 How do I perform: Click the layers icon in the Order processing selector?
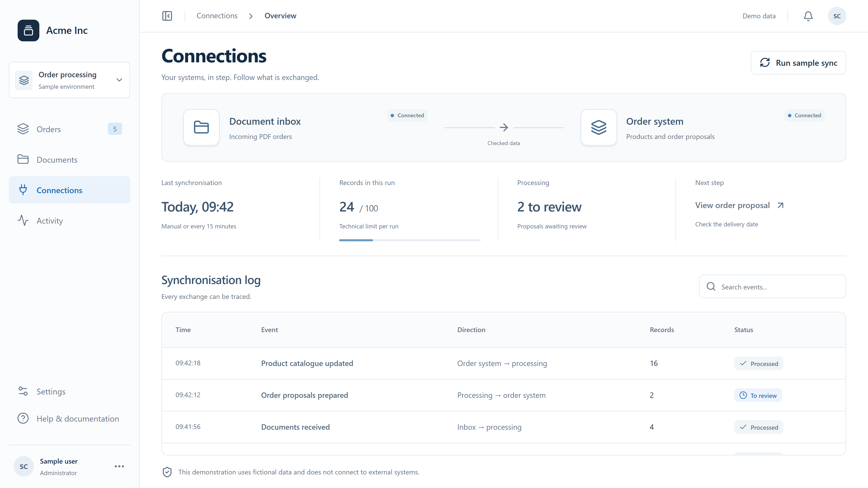pyautogui.click(x=24, y=80)
